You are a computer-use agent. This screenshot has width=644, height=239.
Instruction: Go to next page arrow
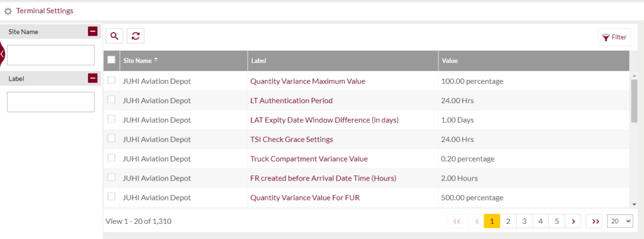point(573,221)
